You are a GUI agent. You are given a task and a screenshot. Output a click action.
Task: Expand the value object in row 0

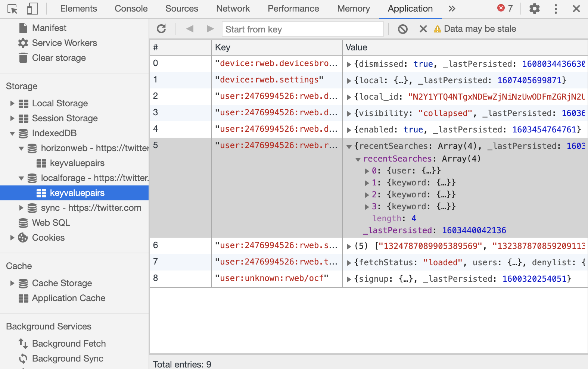349,65
